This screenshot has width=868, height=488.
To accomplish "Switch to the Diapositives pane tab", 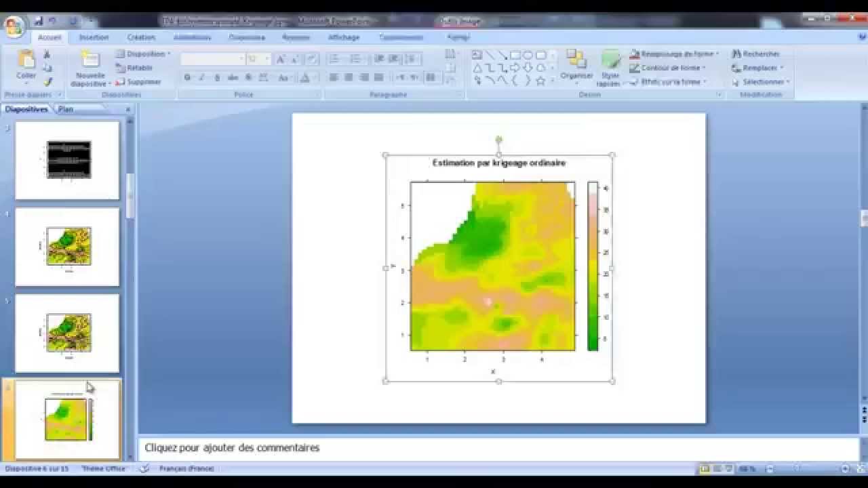I will pos(26,108).
